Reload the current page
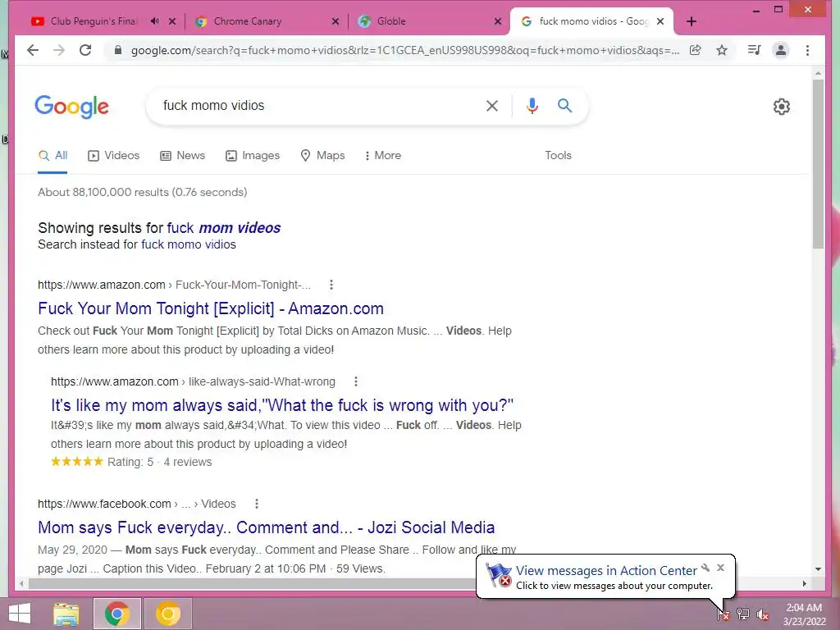This screenshot has height=630, width=840. point(85,50)
